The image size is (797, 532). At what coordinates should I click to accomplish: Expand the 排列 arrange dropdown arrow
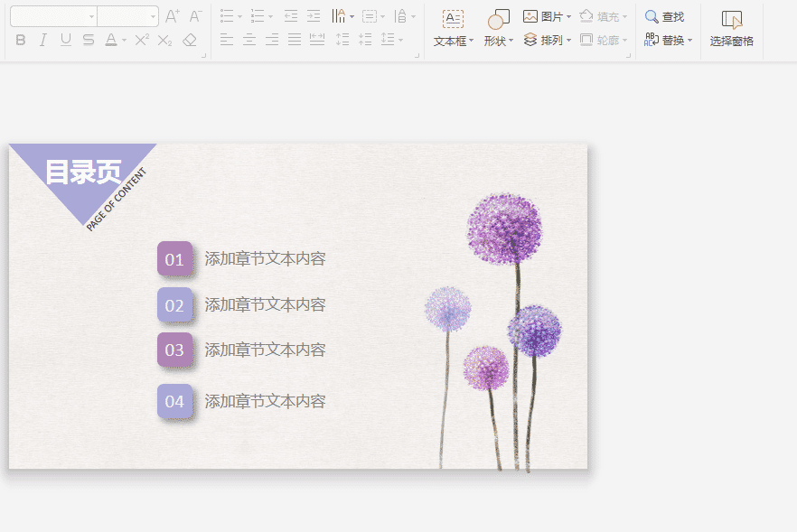[x=568, y=40]
